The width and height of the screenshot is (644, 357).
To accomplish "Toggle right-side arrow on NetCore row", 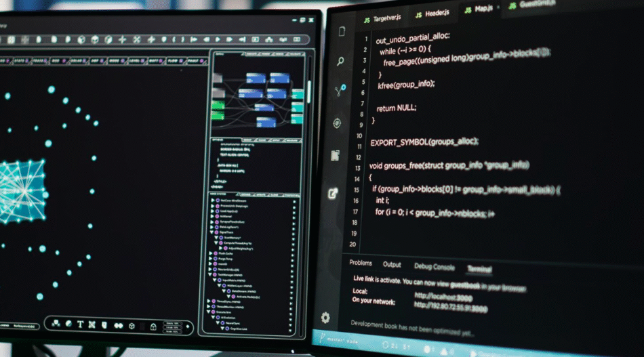I will [x=294, y=201].
